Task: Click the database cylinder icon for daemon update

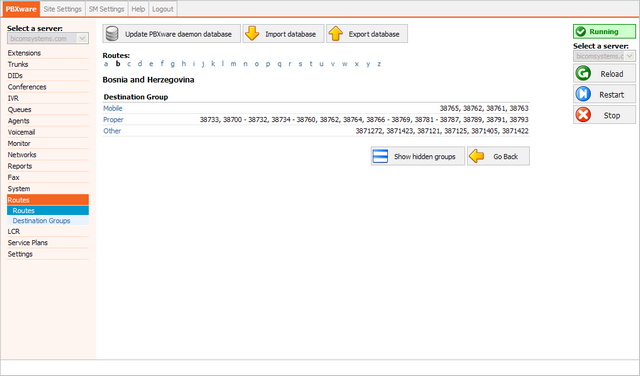Action: pos(112,33)
